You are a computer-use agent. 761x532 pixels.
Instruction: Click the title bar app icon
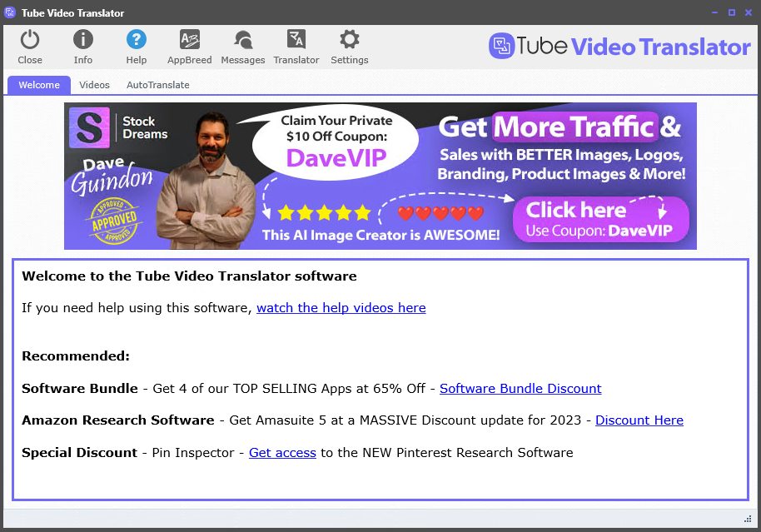tap(10, 12)
